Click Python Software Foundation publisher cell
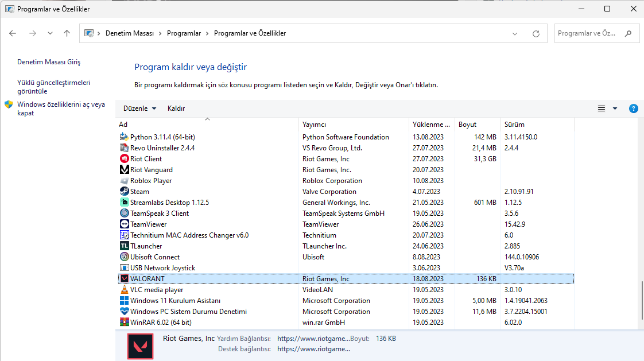The image size is (644, 361). tap(346, 137)
